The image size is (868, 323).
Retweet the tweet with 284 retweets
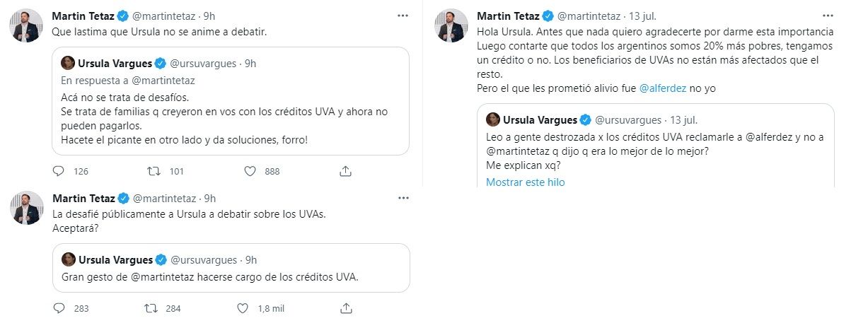pyautogui.click(x=151, y=308)
